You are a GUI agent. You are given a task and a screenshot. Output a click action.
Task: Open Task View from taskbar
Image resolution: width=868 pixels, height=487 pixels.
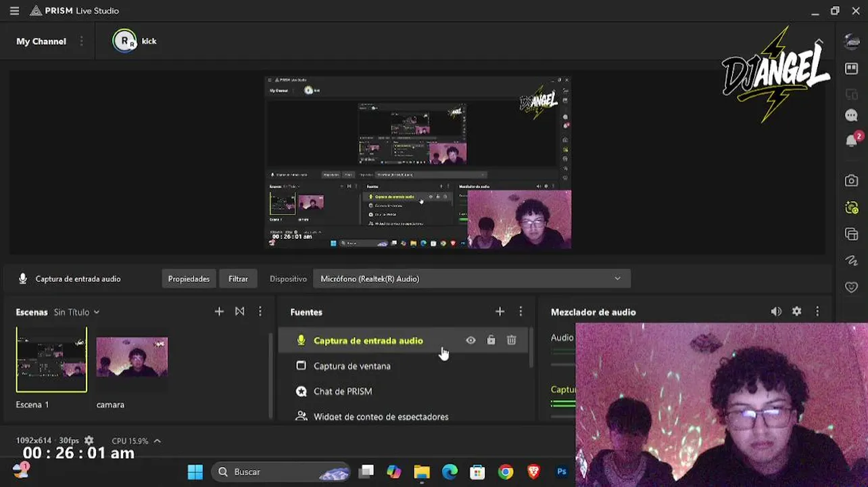tap(366, 471)
